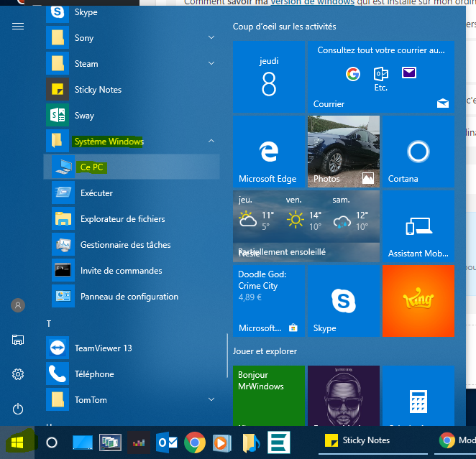
Task: Switch to the Chrome window on the taskbar
Action: pyautogui.click(x=455, y=440)
